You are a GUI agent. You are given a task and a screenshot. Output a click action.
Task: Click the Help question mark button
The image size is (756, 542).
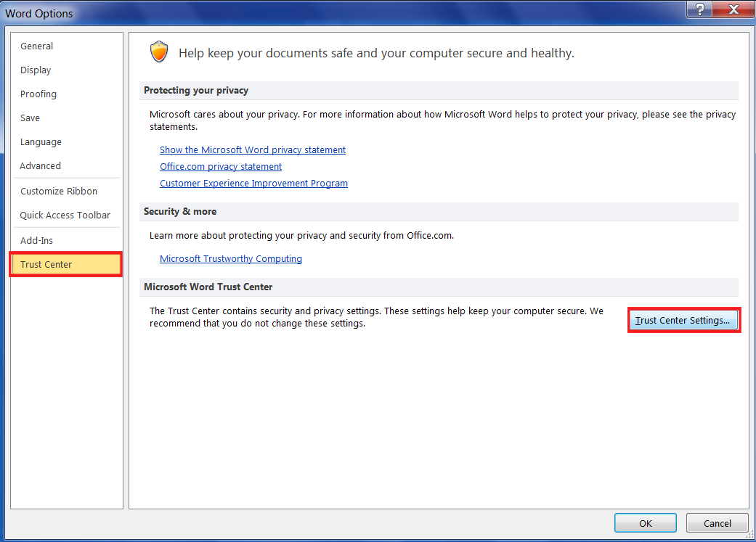[x=699, y=9]
